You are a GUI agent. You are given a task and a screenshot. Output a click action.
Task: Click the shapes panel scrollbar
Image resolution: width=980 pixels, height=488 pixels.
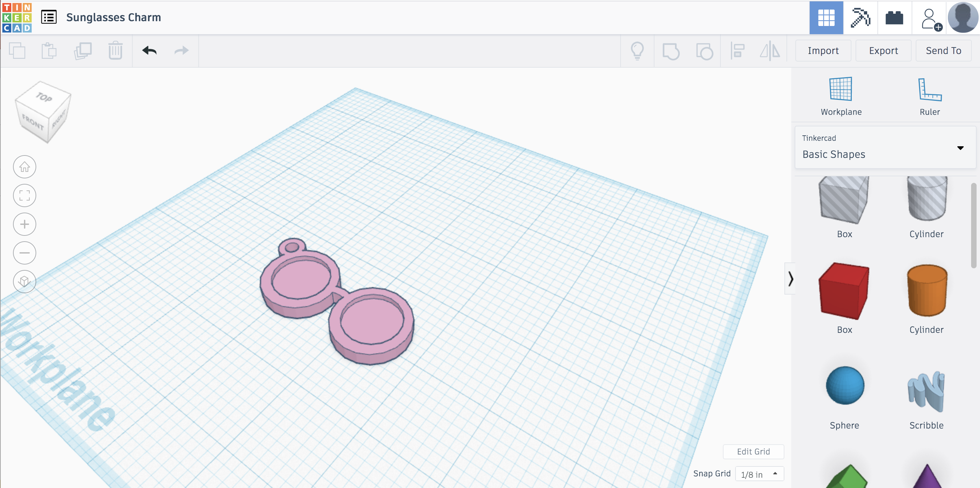point(974,226)
